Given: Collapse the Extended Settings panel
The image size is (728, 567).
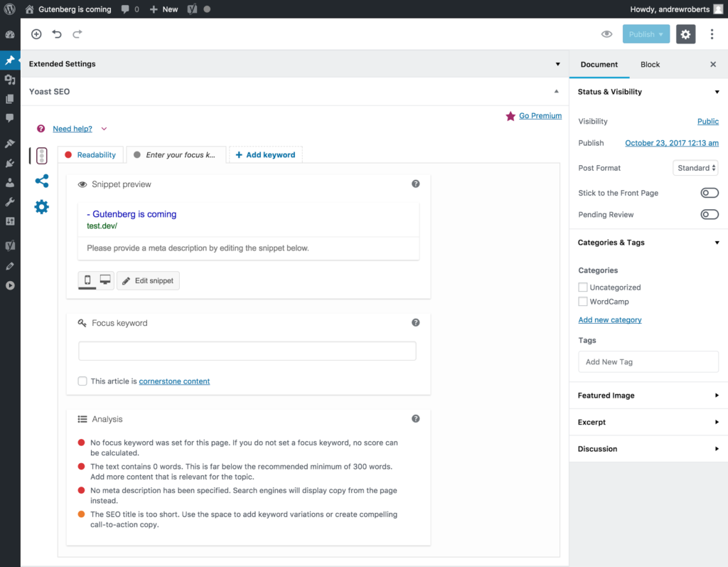Looking at the screenshot, I should coord(557,64).
